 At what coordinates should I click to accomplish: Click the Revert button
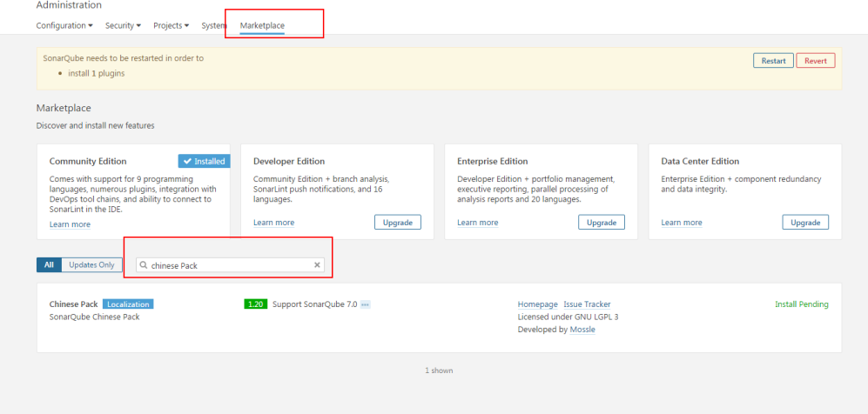(816, 61)
